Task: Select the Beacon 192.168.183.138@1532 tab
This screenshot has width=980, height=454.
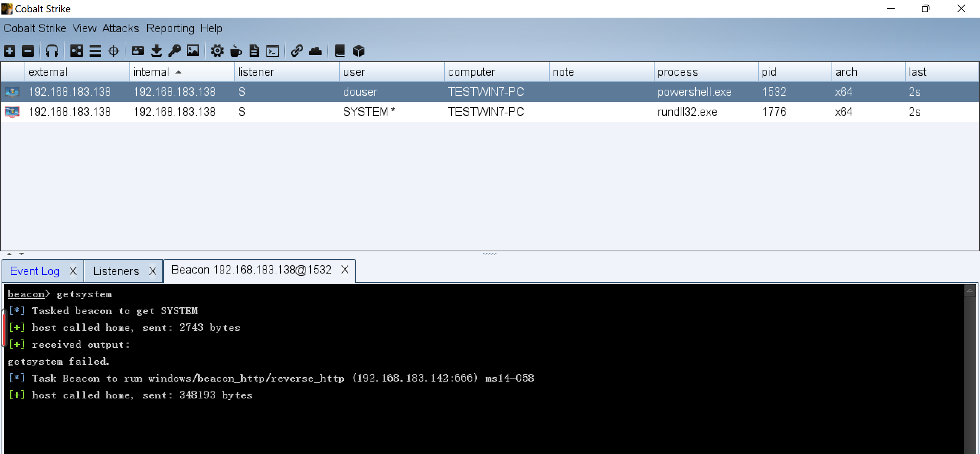Action: 252,270
